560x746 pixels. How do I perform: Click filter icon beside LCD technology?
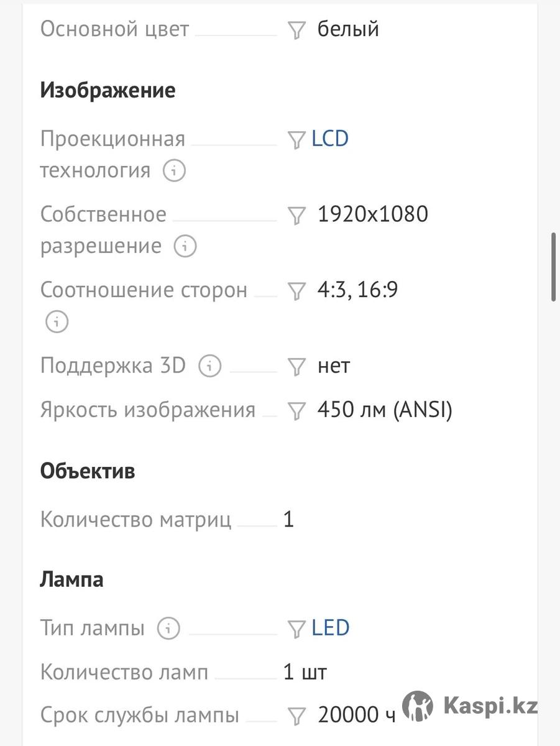point(296,139)
